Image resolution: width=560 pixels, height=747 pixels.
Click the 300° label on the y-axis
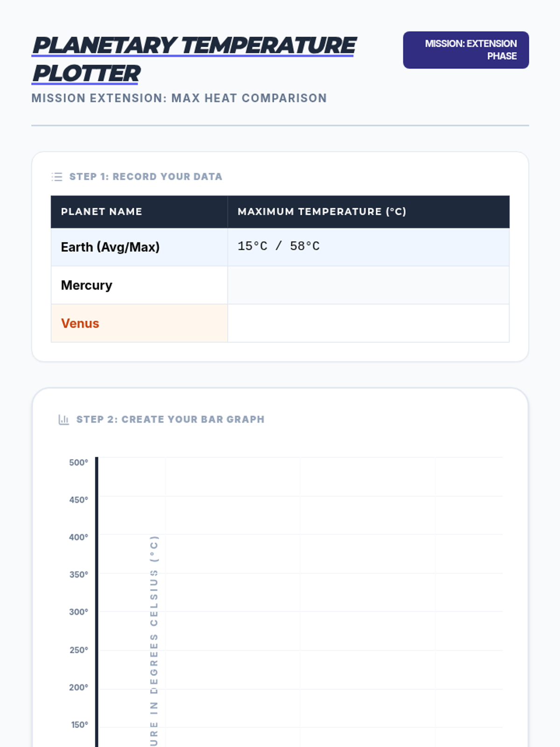pos(78,612)
